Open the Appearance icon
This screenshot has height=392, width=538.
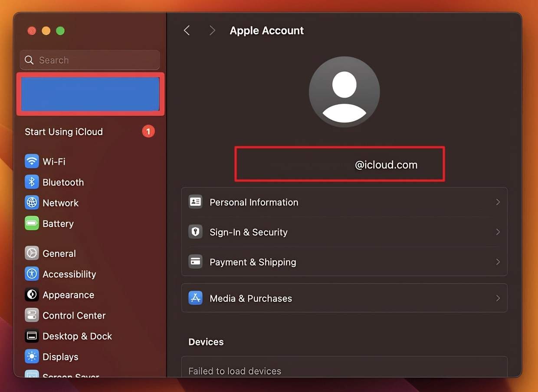coord(32,295)
